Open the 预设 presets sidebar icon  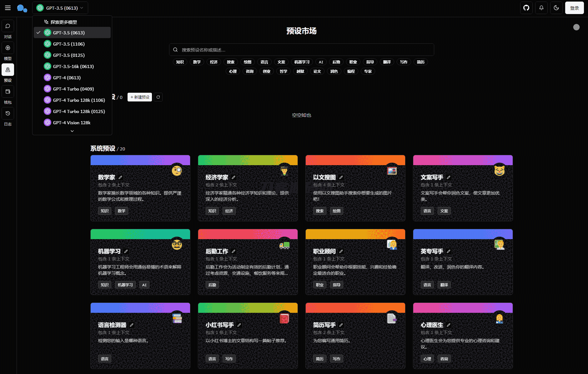click(x=8, y=70)
